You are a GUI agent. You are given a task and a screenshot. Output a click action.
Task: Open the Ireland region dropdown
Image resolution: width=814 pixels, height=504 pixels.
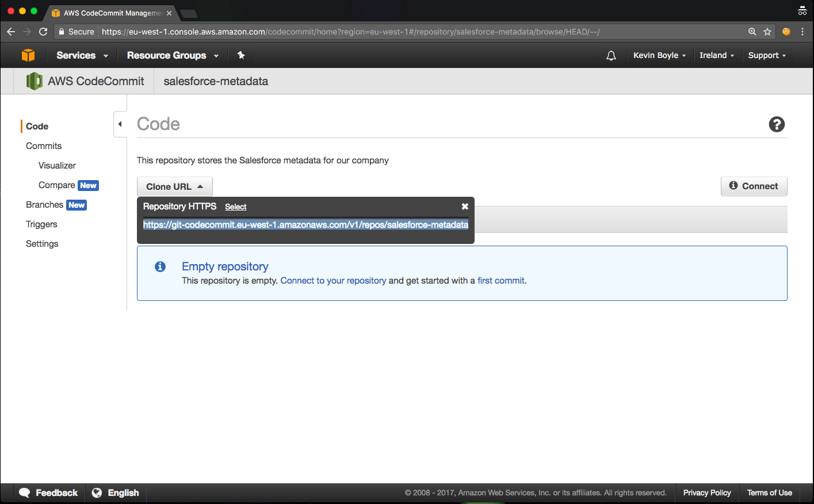coord(717,55)
